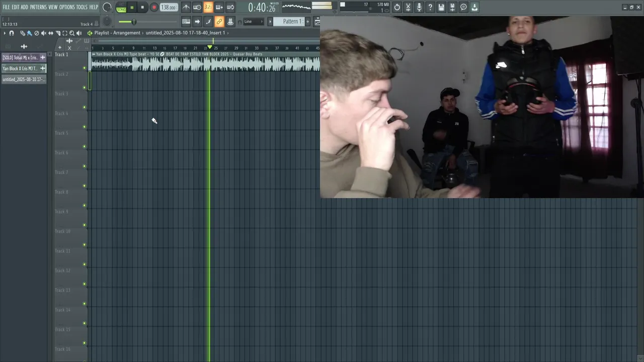This screenshot has height=362, width=644.
Task: Pause playback with the pause button
Action: click(x=132, y=8)
